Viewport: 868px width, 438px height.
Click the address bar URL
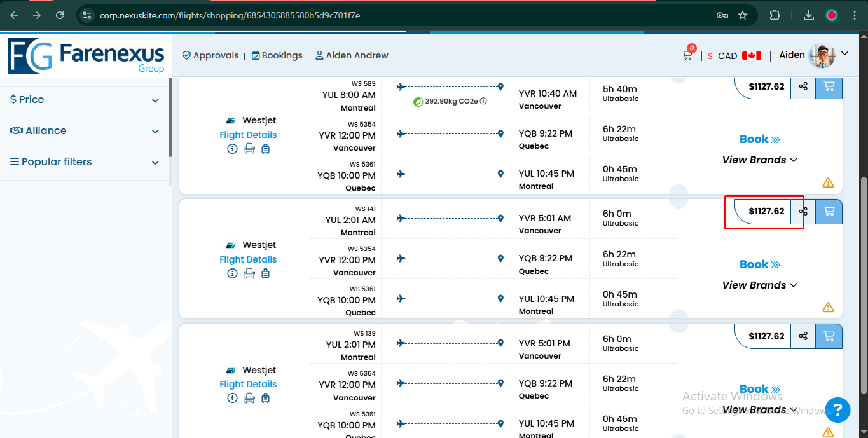230,15
